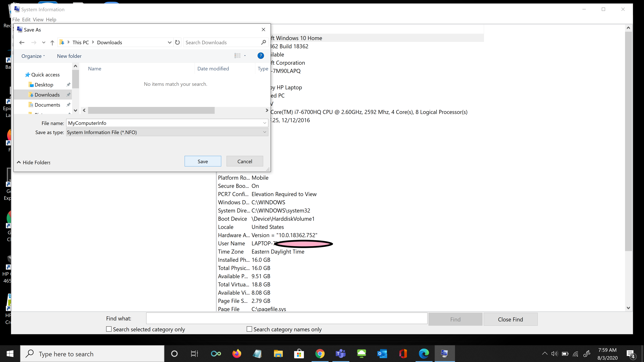
Task: Expand the File name dropdown arrow
Action: 264,123
